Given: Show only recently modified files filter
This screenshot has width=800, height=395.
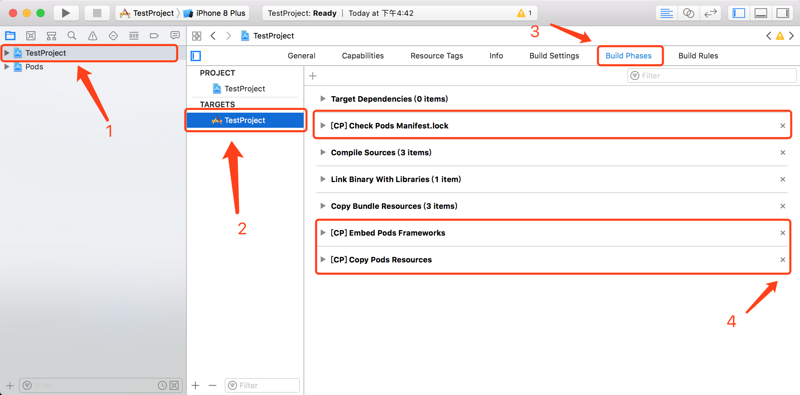Looking at the screenshot, I should 163,385.
